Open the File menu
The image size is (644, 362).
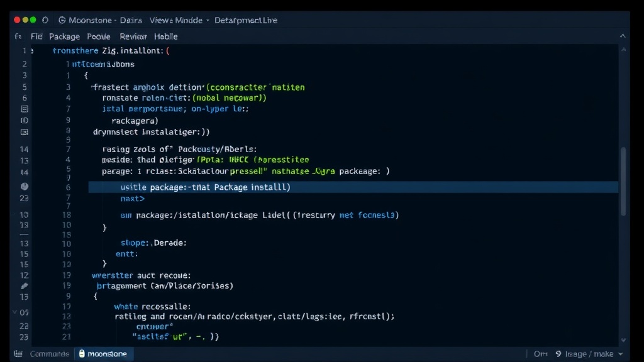point(36,36)
